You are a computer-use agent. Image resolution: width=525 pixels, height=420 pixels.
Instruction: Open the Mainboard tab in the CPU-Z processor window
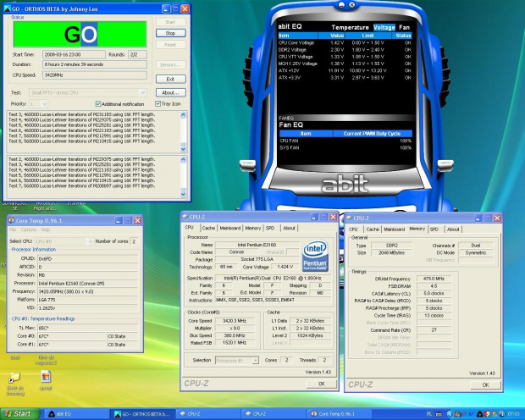(x=230, y=228)
